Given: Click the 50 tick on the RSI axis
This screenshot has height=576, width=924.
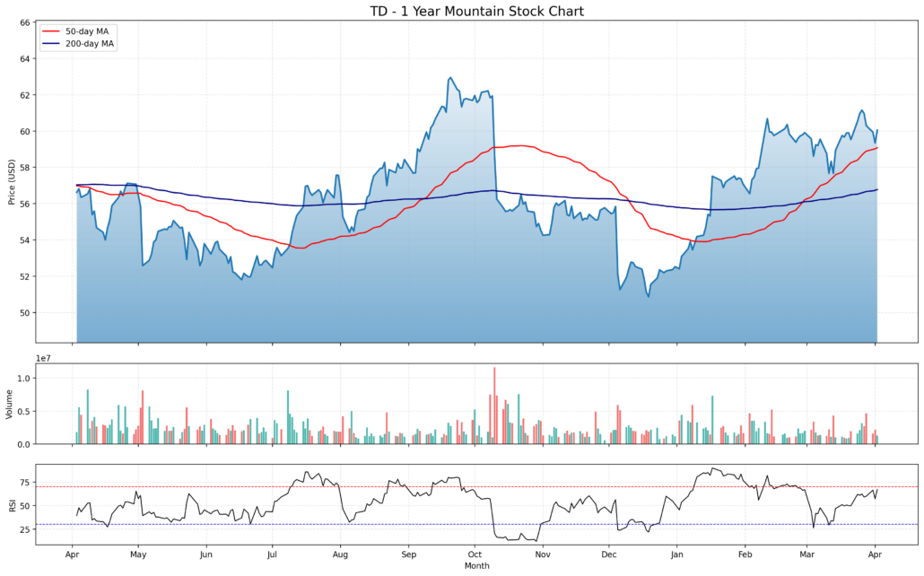Looking at the screenshot, I should click(25, 506).
